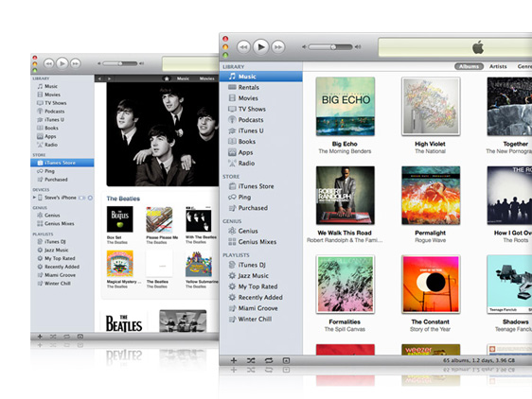Expand Steve's iPhone device disclosure triangle

tap(34, 198)
